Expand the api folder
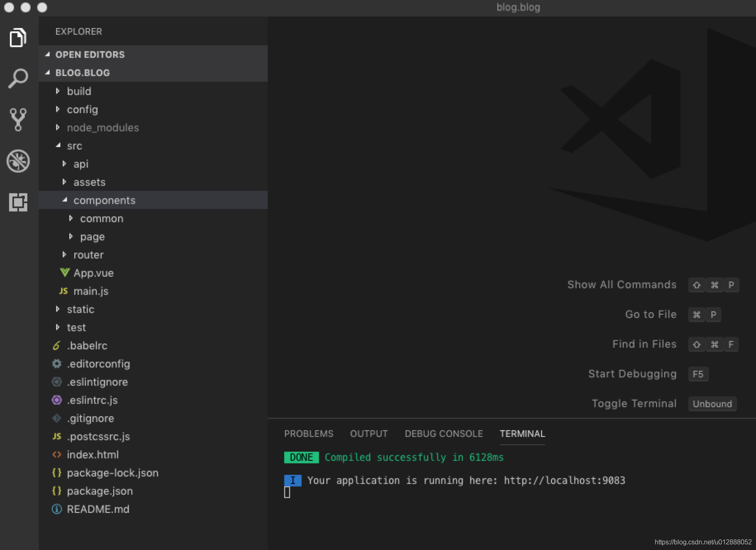Image resolution: width=756 pixels, height=550 pixels. [153, 164]
